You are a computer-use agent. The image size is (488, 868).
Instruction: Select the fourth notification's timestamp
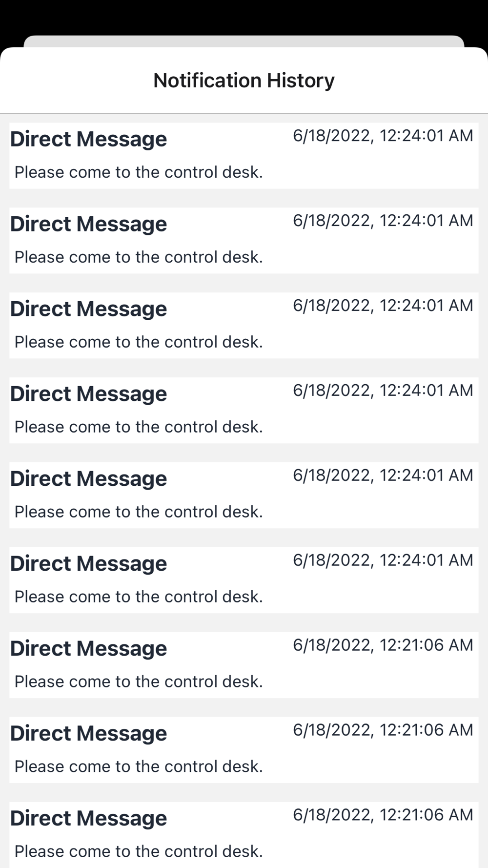click(x=383, y=391)
